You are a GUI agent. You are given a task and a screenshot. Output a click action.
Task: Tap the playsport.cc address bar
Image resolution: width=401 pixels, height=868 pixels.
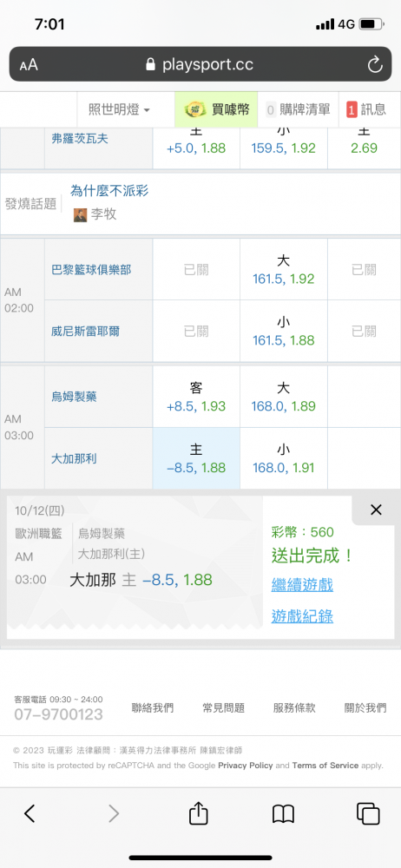click(x=200, y=65)
